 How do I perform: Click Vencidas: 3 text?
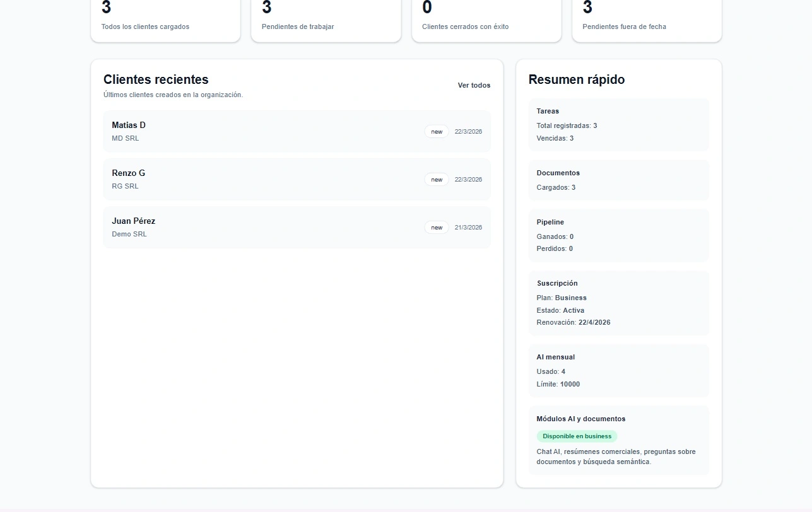point(555,138)
